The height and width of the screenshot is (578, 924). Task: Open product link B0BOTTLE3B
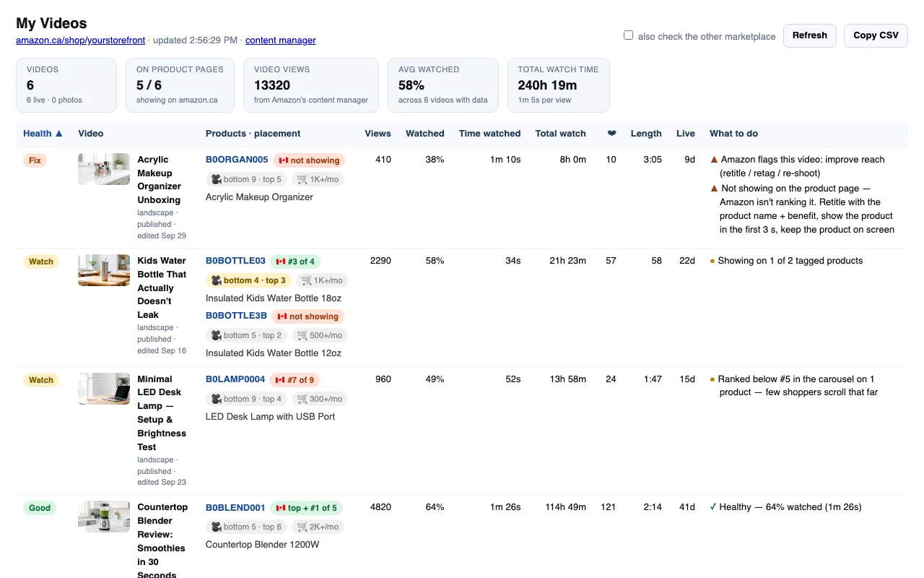pyautogui.click(x=237, y=316)
